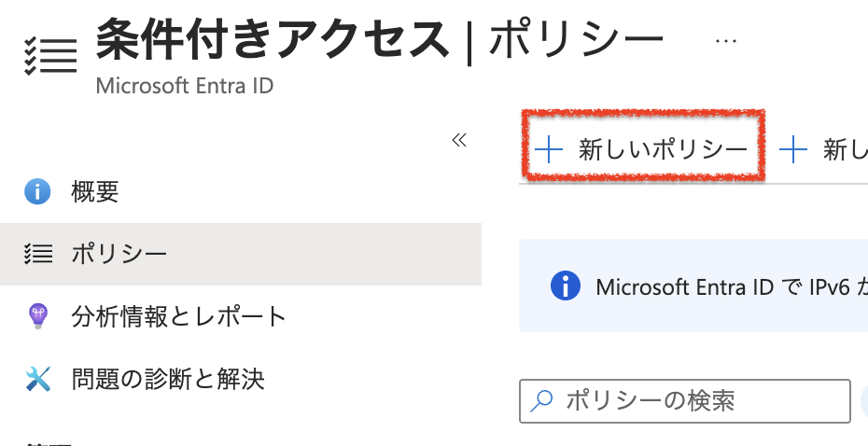Open the more options ellipsis beside the title
868x446 pixels.
coord(725,41)
